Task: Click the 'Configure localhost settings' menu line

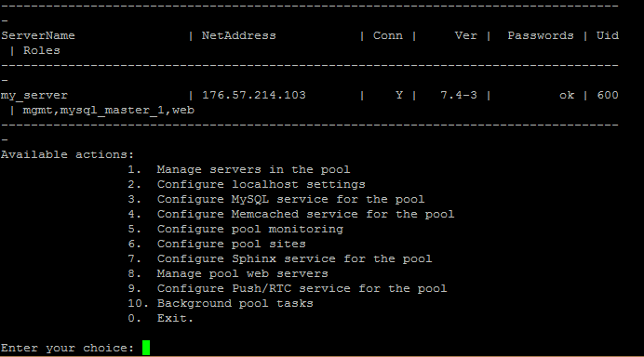Action: 262,184
